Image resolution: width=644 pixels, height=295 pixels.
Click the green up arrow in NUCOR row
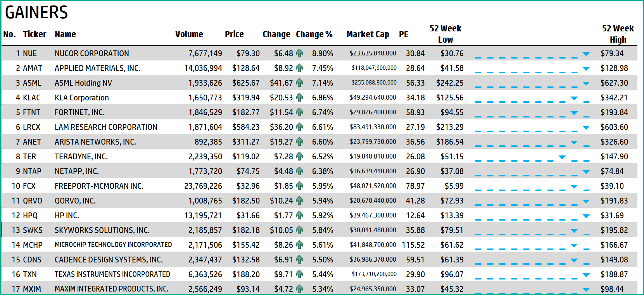pyautogui.click(x=299, y=53)
